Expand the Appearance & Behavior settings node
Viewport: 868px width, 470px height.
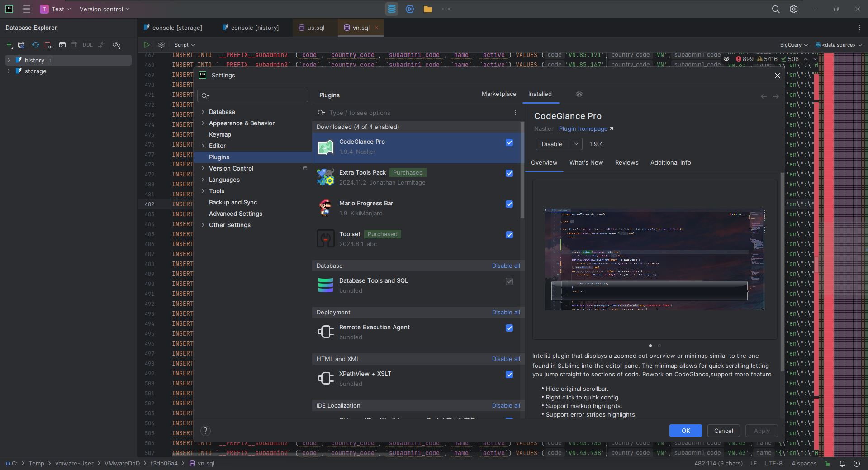point(203,123)
